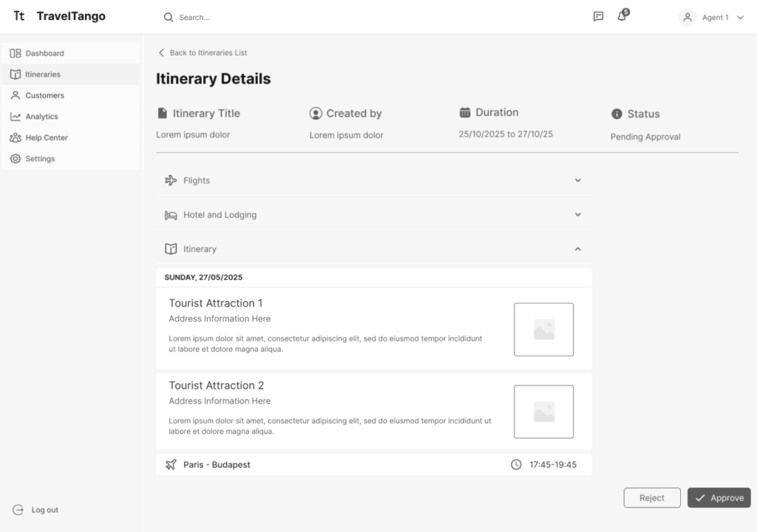Open the notifications bell icon
This screenshot has width=757, height=532.
pyautogui.click(x=622, y=17)
